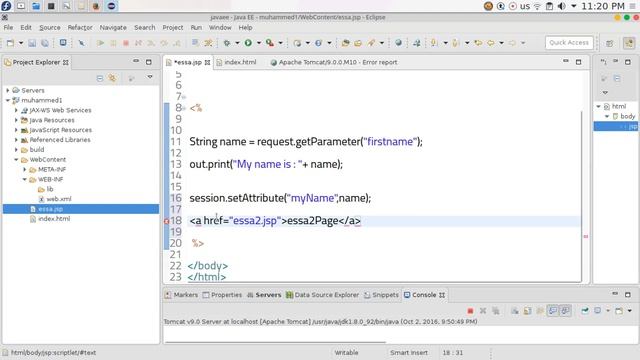Expand the Servers project node
The width and height of the screenshot is (640, 360).
[x=7, y=90]
